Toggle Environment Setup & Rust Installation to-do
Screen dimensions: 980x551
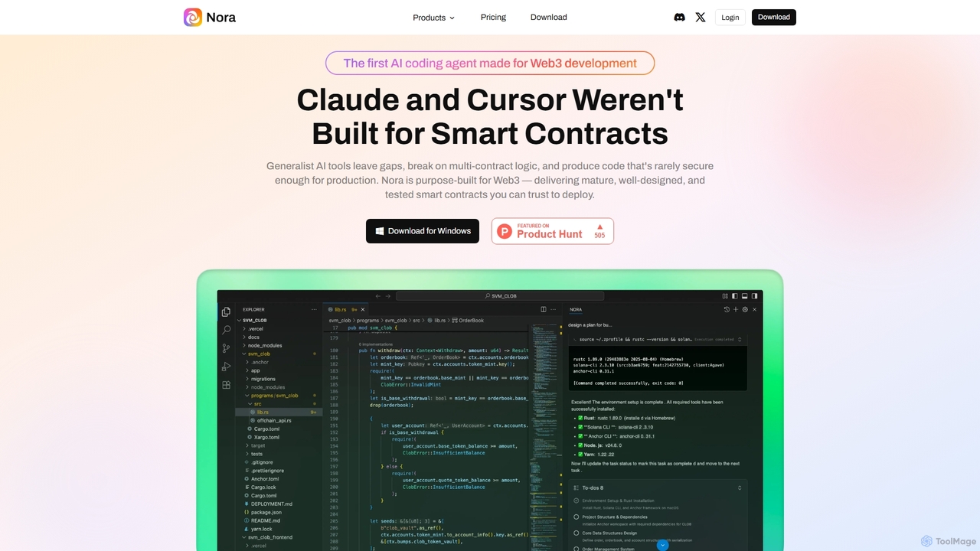pos(576,500)
